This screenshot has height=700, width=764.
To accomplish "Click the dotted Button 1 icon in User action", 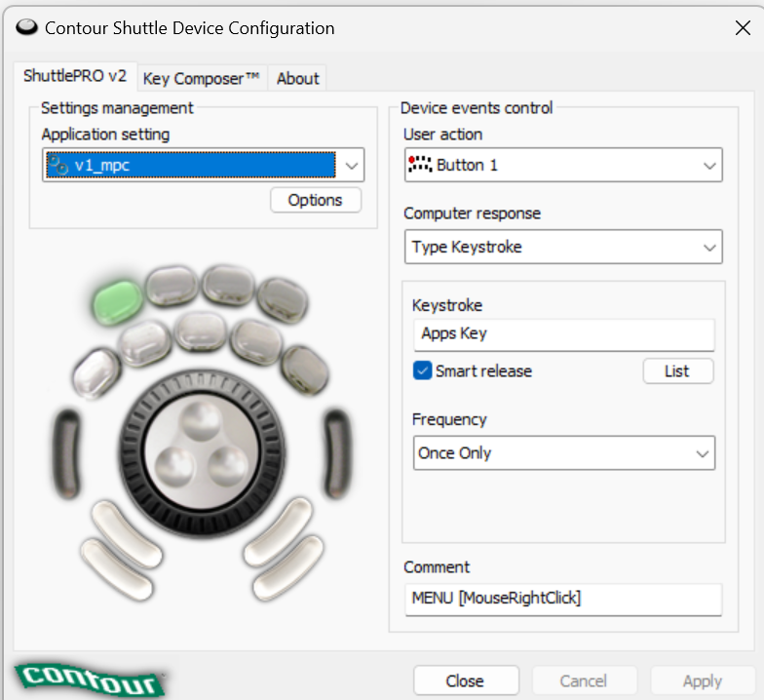I will click(x=420, y=165).
